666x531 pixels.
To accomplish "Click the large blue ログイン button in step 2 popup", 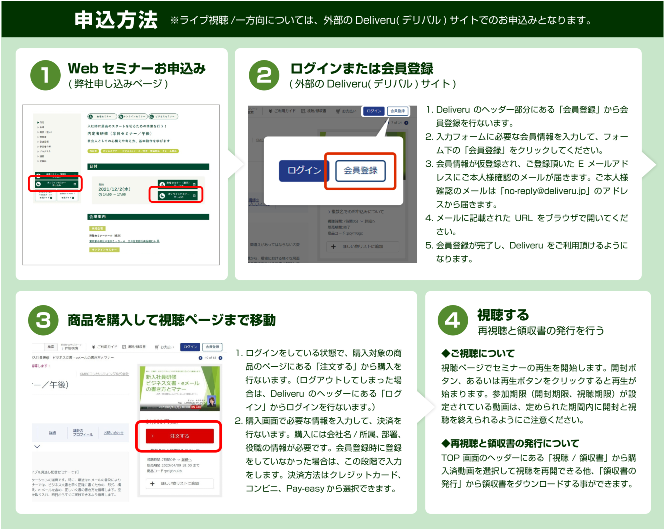I will [x=303, y=170].
